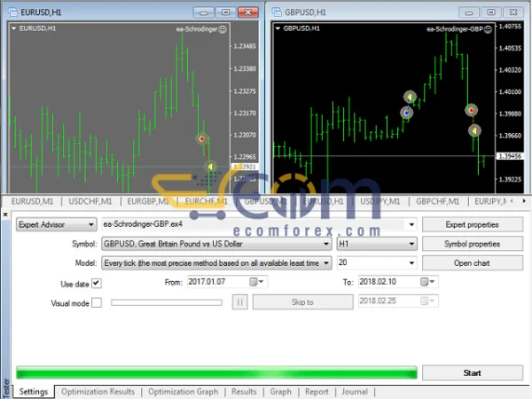Open the Expert Advisor type dropdown
Viewport: 532px width, 399px height.
click(57, 224)
